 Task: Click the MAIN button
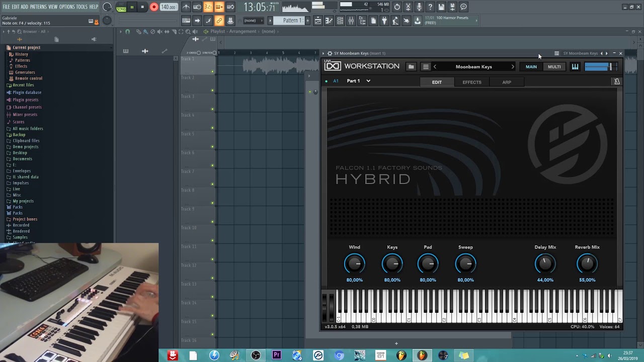[531, 66]
